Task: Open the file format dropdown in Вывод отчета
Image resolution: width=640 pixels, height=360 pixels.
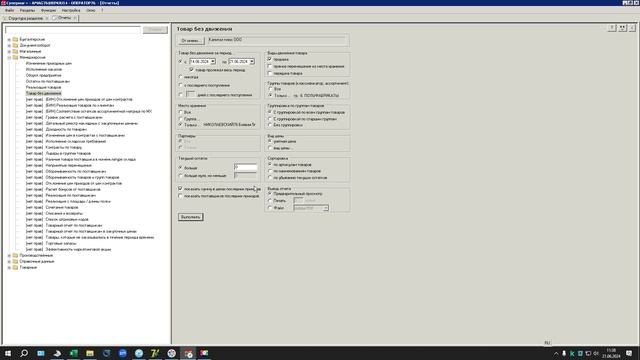Action: pyautogui.click(x=326, y=208)
